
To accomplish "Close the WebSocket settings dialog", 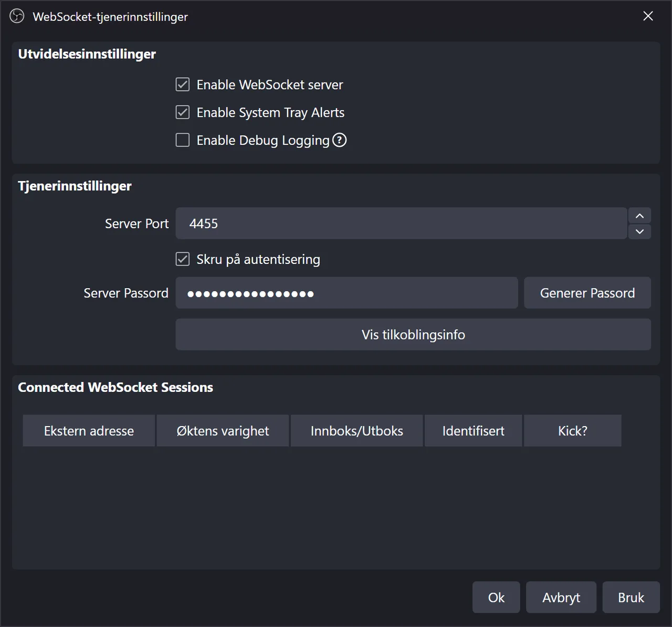I will click(648, 16).
